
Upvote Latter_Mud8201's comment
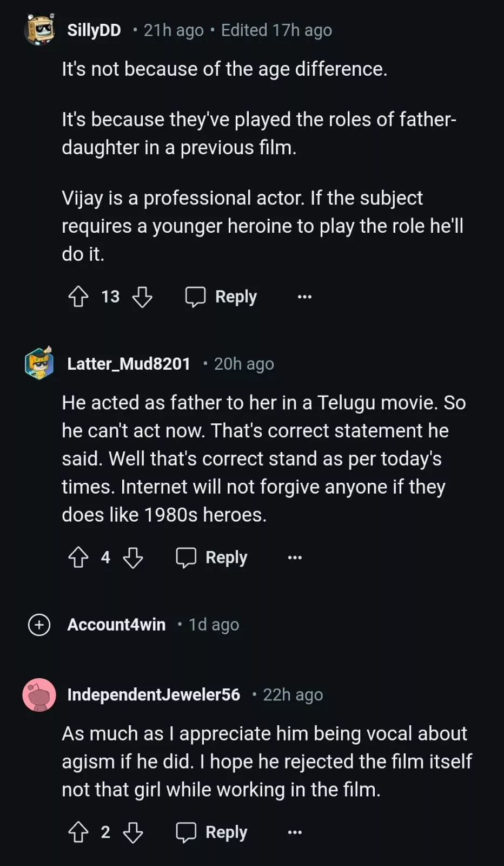tap(78, 557)
